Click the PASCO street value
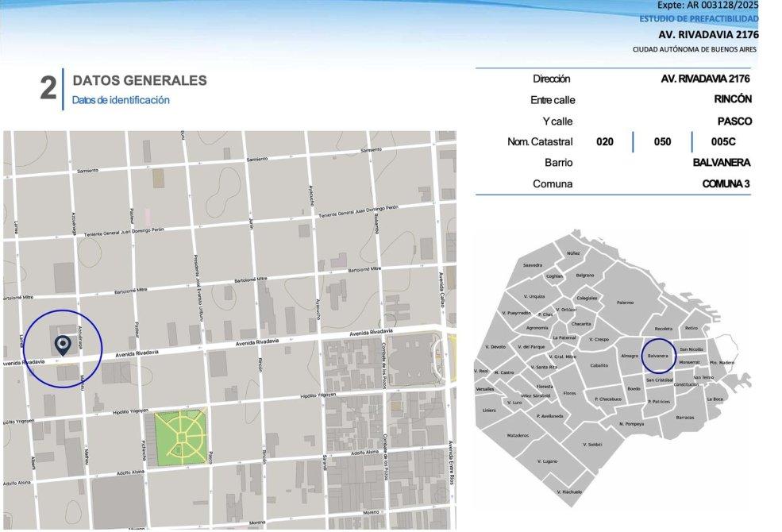Screen dimensions: 782x532 735,121
